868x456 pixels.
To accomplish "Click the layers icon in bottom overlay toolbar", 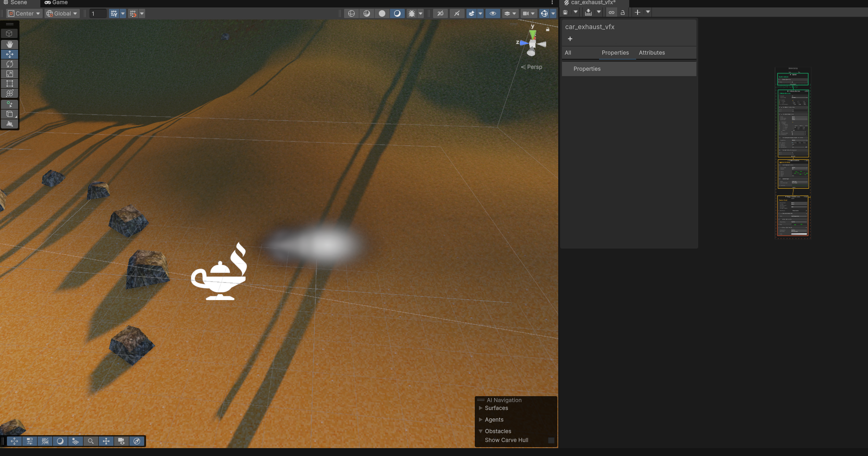I will 76,441.
